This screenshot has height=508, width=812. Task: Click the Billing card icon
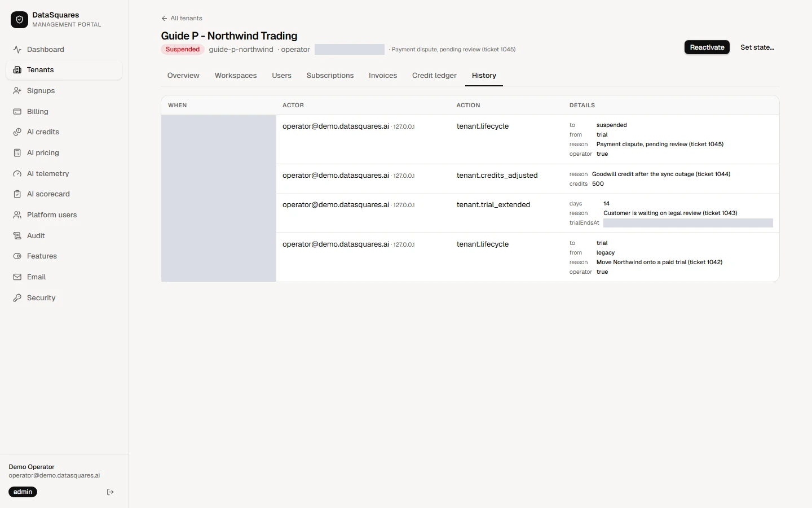click(x=17, y=111)
